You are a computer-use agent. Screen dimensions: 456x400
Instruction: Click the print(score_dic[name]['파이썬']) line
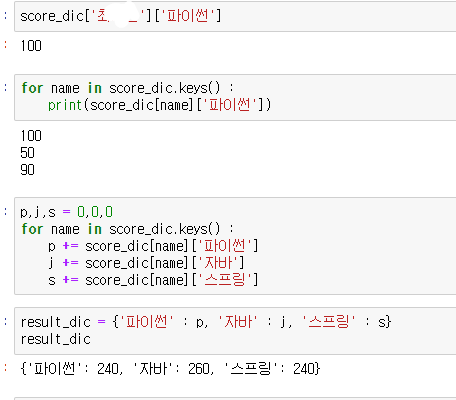pos(160,105)
